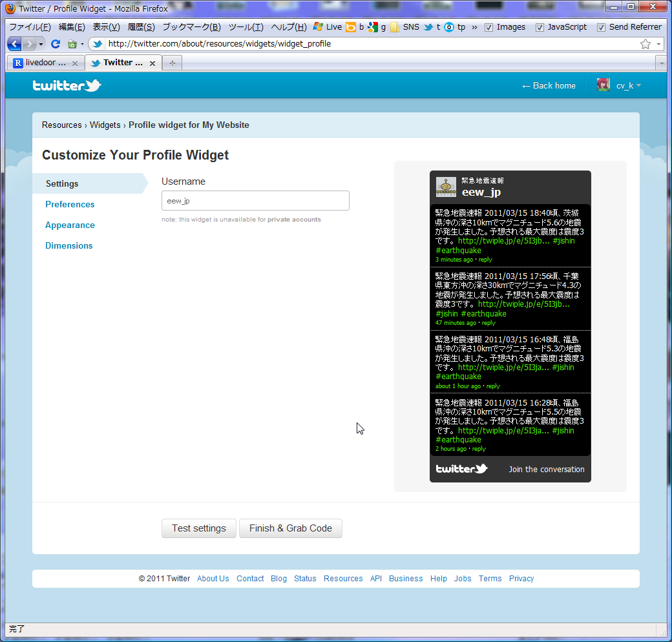
Task: Open the ヘルプ(H) menu
Action: pyautogui.click(x=289, y=27)
